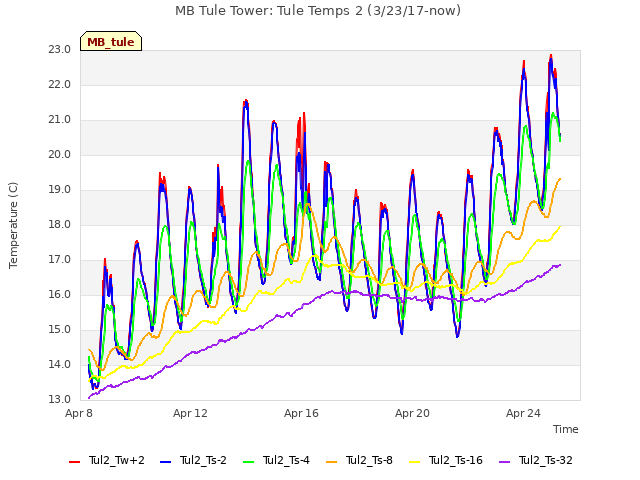The image size is (640, 480).
Task: Select the Tul2_Ts-16 legend label
Action: pyautogui.click(x=456, y=460)
